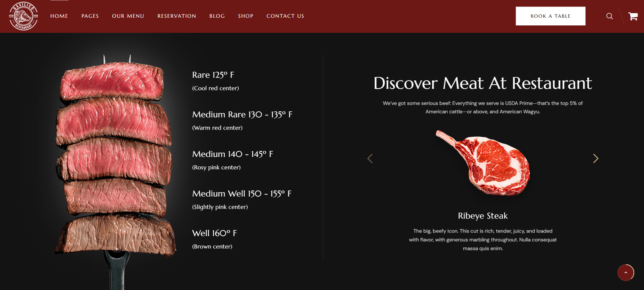Select the Rare 125° F heading
Viewport: 644px width, 290px height.
(x=213, y=75)
